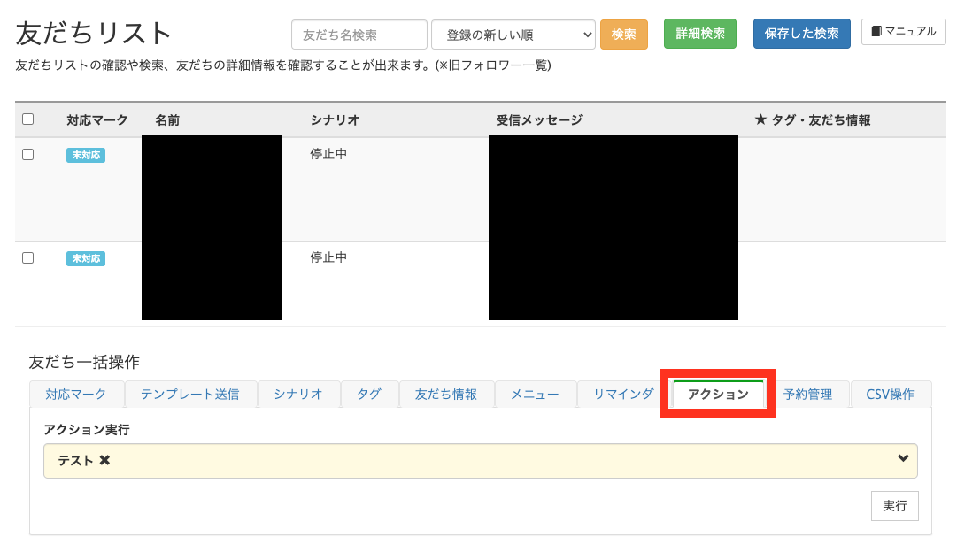This screenshot has width=957, height=560.
Task: Check the second friend row checkbox
Action: pos(27,257)
